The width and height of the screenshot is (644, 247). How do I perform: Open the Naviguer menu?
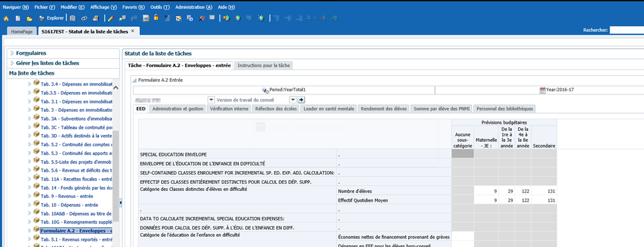pos(16,7)
